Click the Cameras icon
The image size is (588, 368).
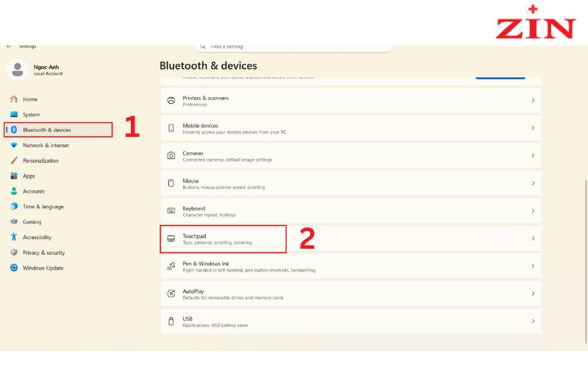pos(171,155)
